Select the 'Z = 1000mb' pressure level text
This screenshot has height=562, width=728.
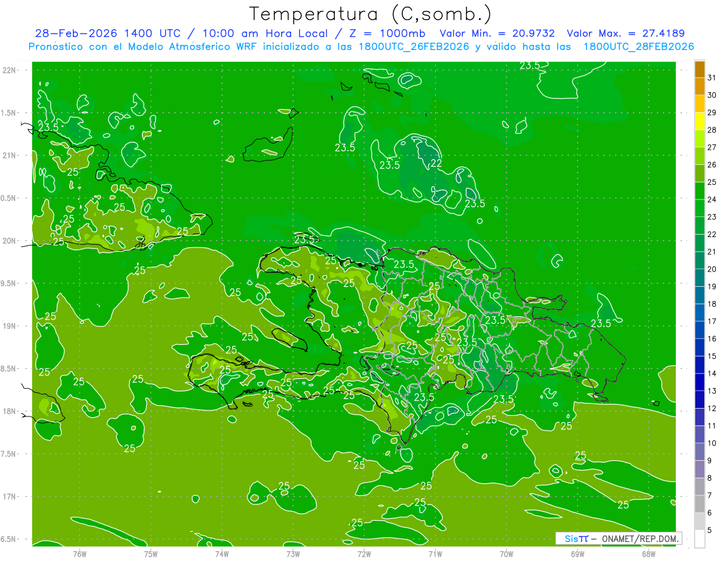coord(388,33)
